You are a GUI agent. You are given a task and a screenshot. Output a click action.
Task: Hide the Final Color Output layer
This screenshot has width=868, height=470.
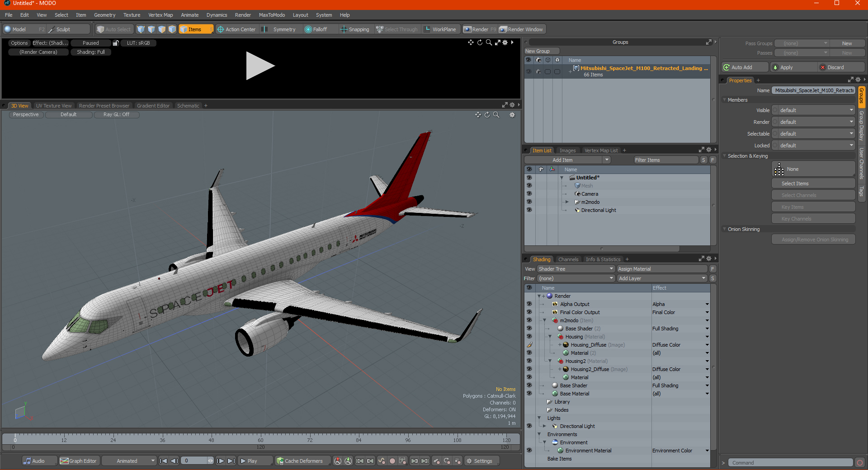point(529,312)
